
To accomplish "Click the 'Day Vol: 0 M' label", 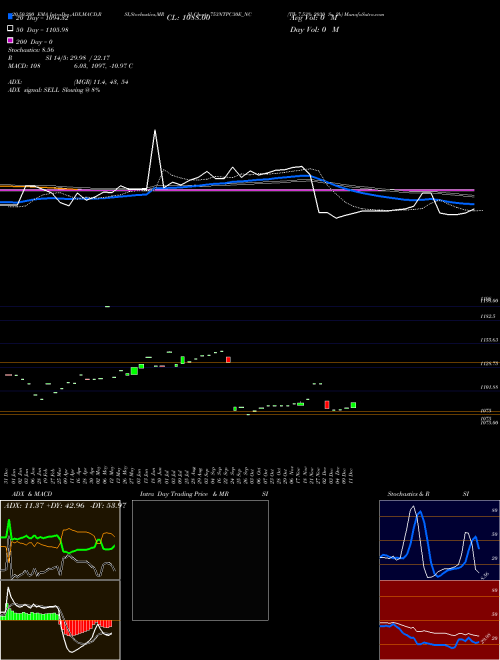I will click(x=314, y=29).
